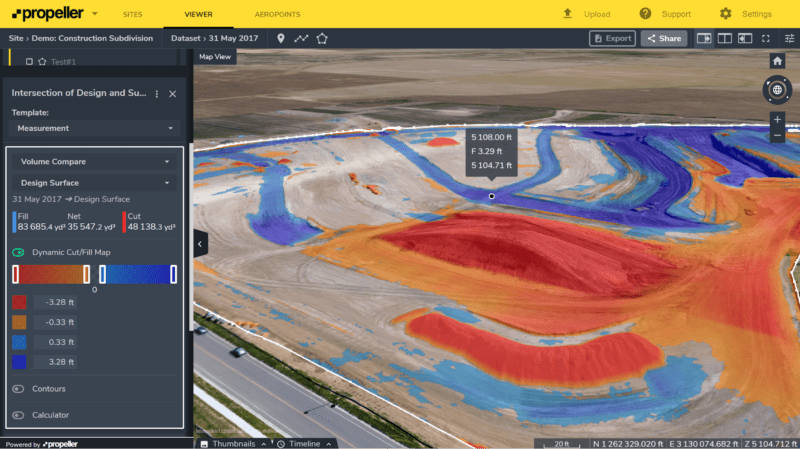Open the Volume Compare dropdown
This screenshot has height=449, width=800.
(94, 162)
